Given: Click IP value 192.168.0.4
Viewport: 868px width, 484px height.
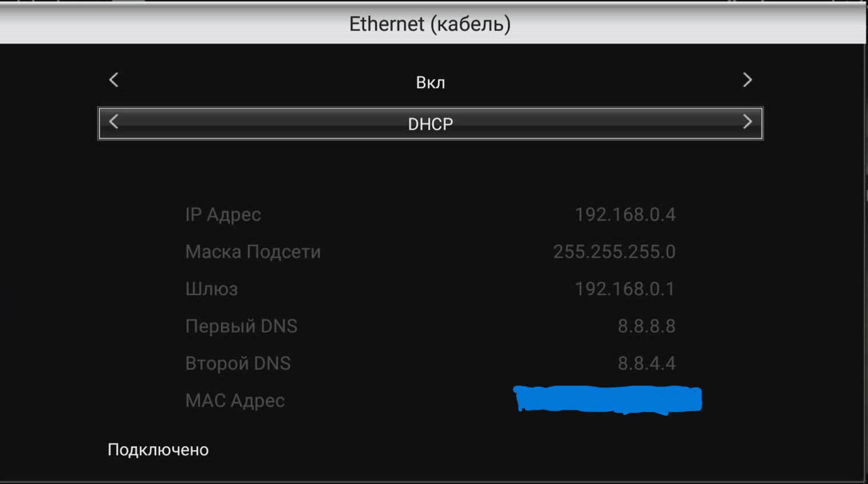Looking at the screenshot, I should click(625, 215).
